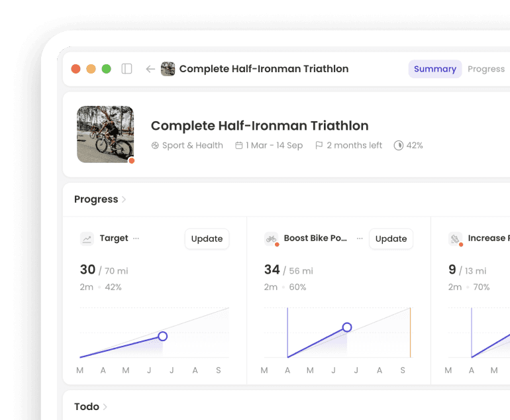Image resolution: width=510 pixels, height=420 pixels.
Task: Toggle the sidebar panel icon
Action: (127, 69)
